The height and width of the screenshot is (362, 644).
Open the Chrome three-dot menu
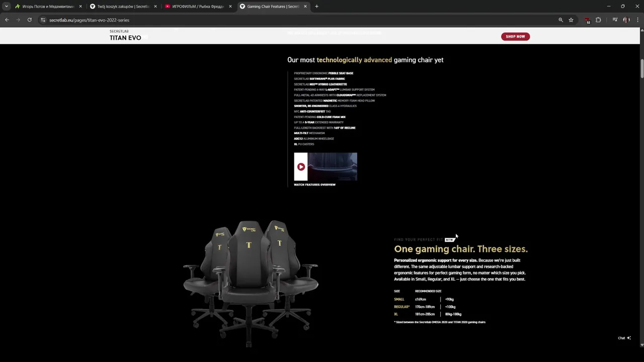(637, 20)
